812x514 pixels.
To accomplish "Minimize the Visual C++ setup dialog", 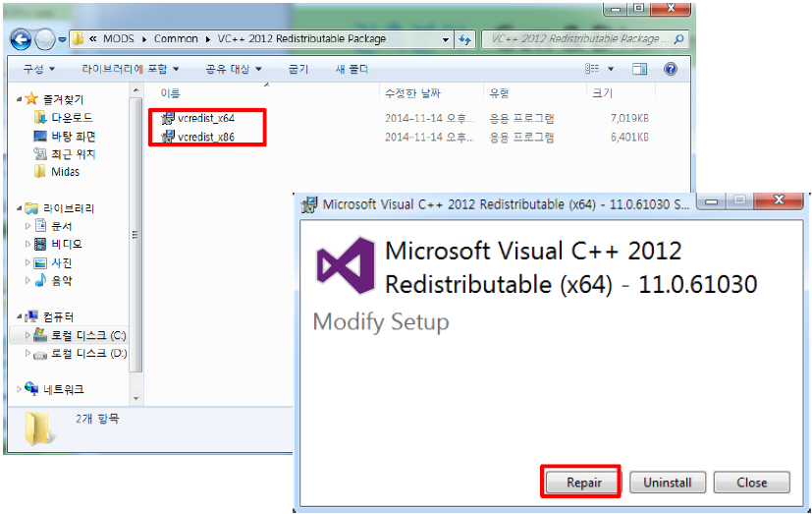I will 712,201.
